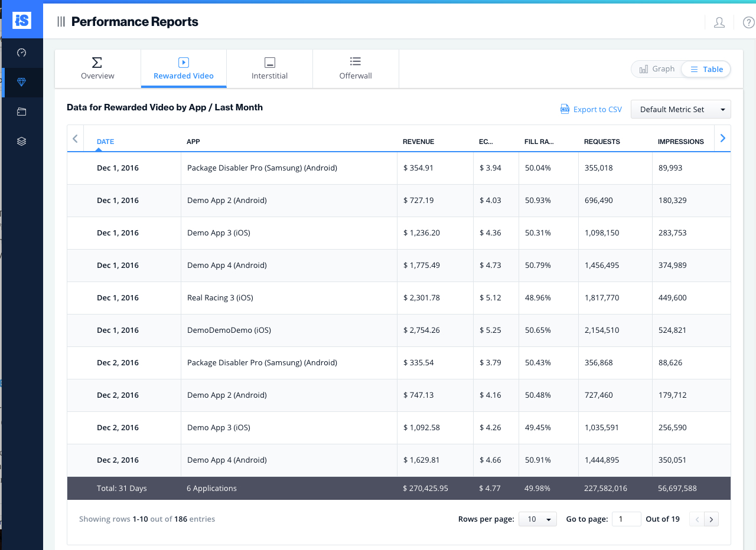Select the diamond monetization icon in sidebar
The image size is (756, 550).
21,82
